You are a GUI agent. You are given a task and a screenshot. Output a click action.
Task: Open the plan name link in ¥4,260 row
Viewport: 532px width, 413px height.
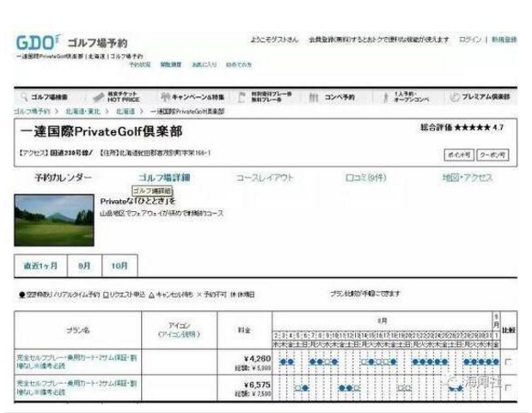click(x=76, y=361)
